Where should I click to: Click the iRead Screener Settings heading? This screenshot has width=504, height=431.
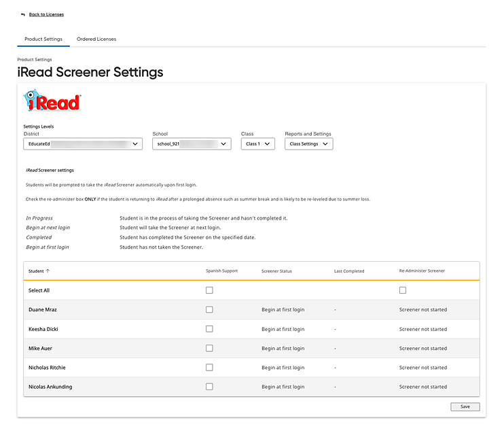click(90, 72)
